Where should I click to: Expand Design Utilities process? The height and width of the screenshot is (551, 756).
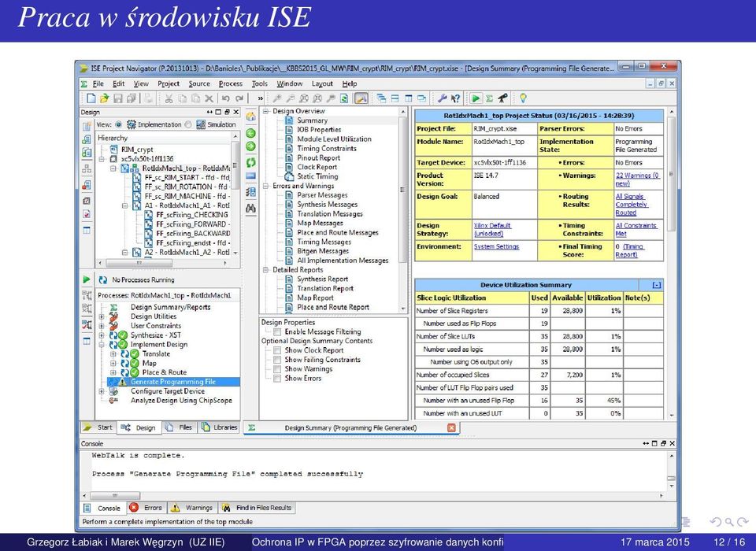coord(102,316)
